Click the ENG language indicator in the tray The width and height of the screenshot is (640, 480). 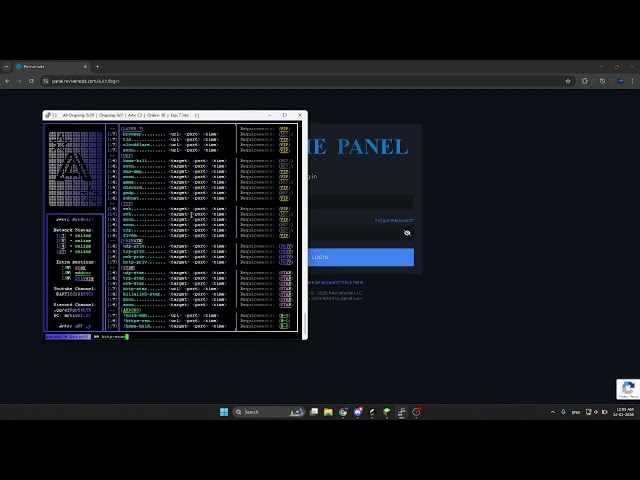click(576, 413)
